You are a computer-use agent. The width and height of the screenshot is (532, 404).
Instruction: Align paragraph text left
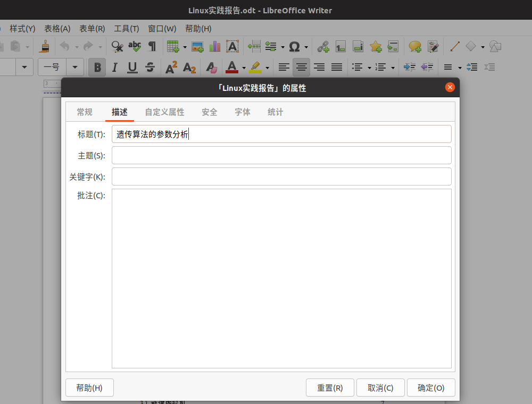pos(284,68)
